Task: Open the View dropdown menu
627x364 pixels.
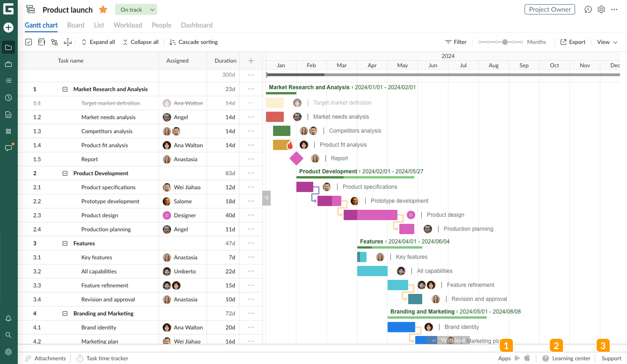Action: [607, 42]
